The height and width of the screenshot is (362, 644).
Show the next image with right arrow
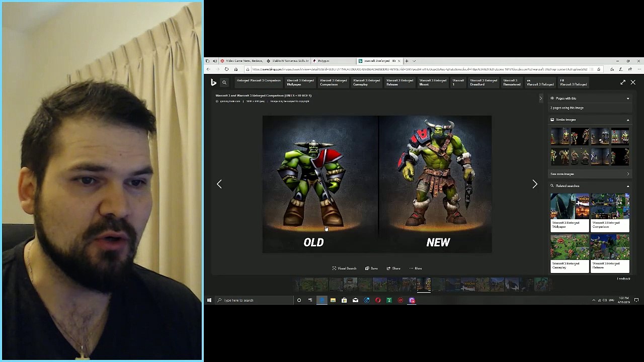(535, 184)
